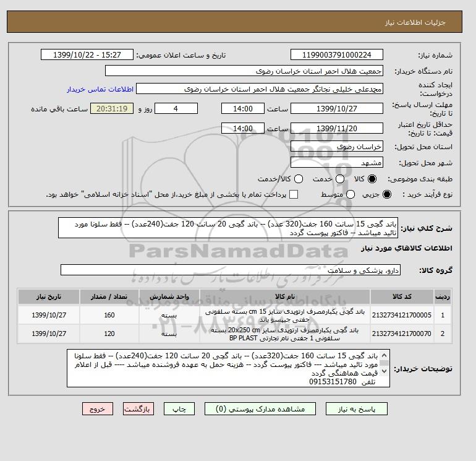
Task: Click the بازگشت back button
Action: coord(138,409)
